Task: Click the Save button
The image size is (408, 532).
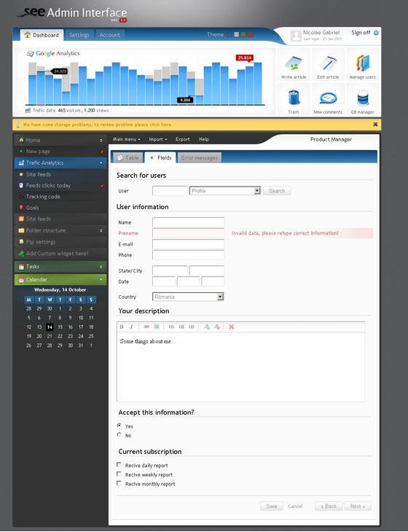Action: click(x=272, y=506)
